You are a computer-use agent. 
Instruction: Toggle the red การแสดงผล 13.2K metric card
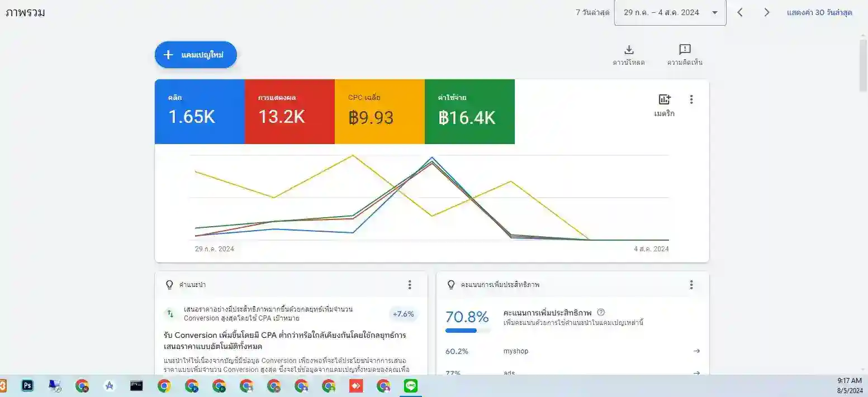pyautogui.click(x=290, y=112)
